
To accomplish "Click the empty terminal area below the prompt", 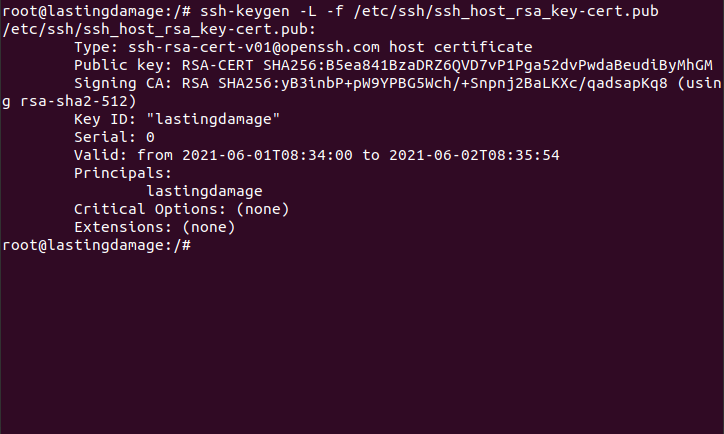I will [362, 344].
